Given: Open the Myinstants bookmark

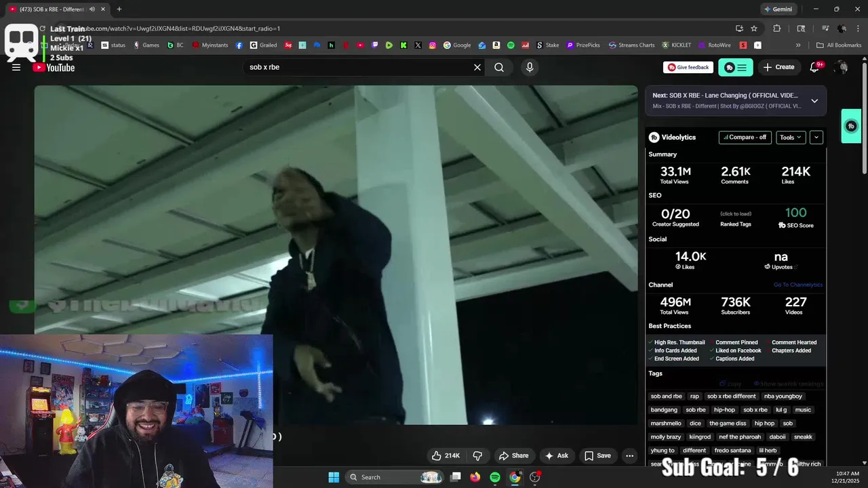Looking at the screenshot, I should [210, 45].
